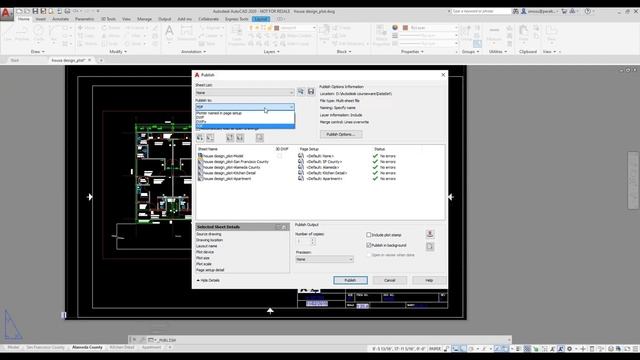640x360 pixels.
Task: Expand the Layers panel on the ribbon
Action: click(271, 52)
